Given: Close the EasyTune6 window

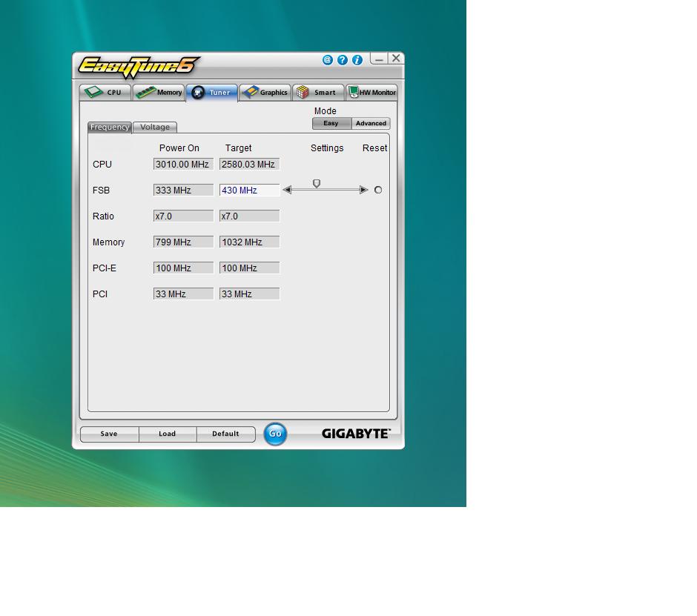Looking at the screenshot, I should [x=396, y=59].
